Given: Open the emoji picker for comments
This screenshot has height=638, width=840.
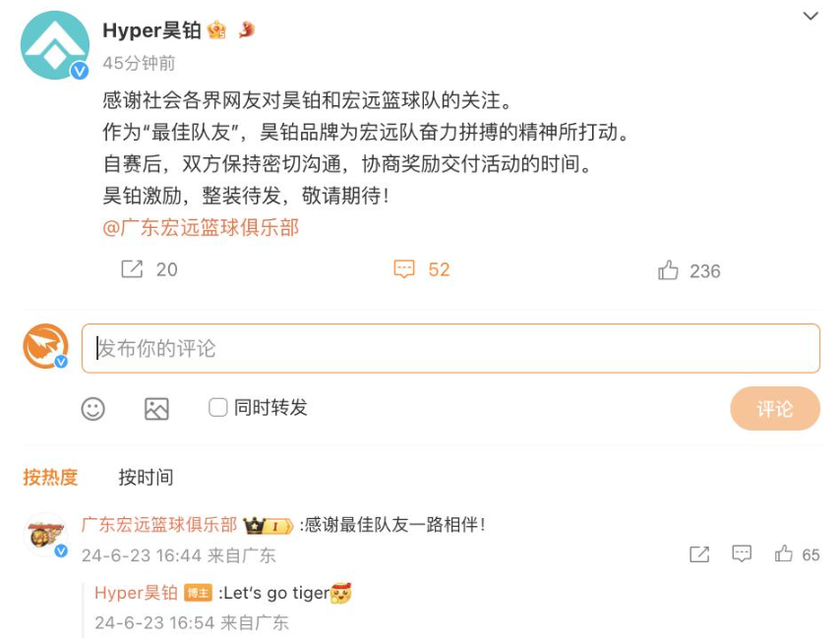Looking at the screenshot, I should (x=92, y=409).
